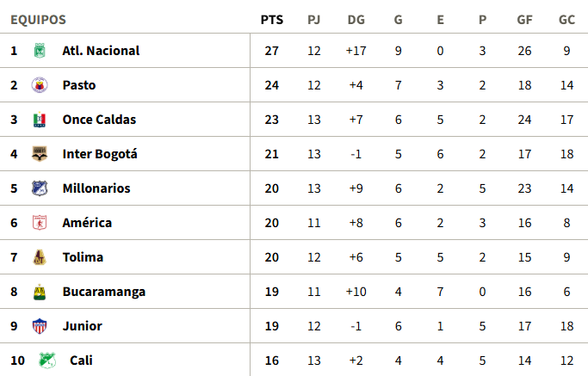Viewport: 588px width, 376px height.
Task: Click the Tolima team crest
Action: (39, 257)
